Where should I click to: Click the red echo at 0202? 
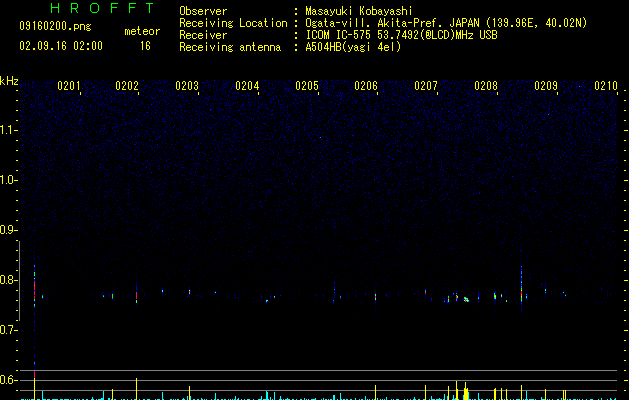click(x=136, y=295)
